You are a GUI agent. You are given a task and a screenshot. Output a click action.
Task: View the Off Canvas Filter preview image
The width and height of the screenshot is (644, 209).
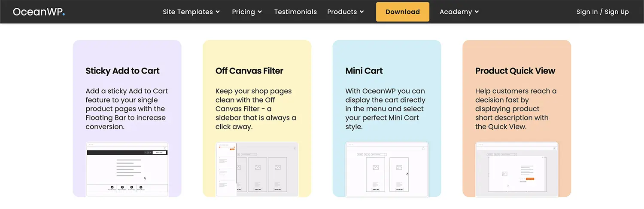coord(257,169)
